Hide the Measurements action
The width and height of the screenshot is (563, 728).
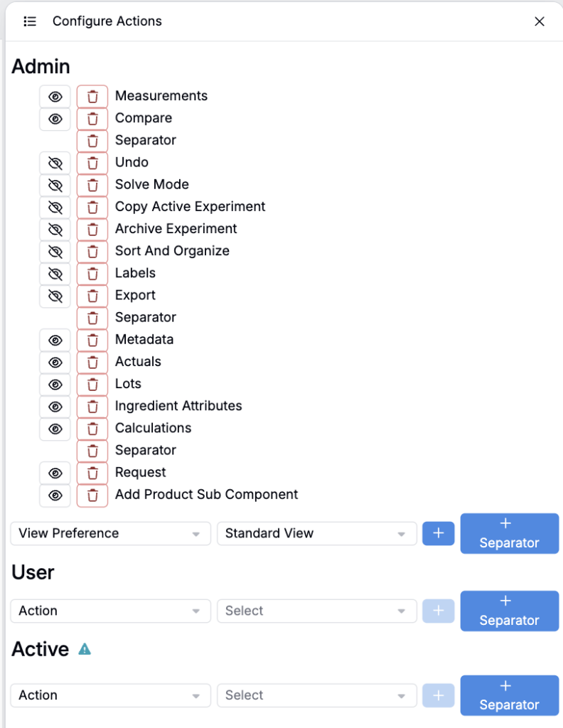pyautogui.click(x=55, y=96)
